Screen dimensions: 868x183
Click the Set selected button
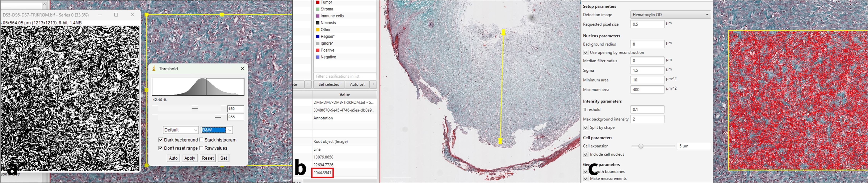tap(329, 84)
